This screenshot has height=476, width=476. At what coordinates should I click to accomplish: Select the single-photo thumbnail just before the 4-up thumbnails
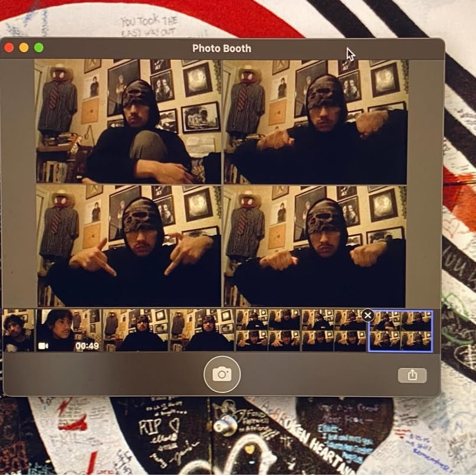(202, 330)
